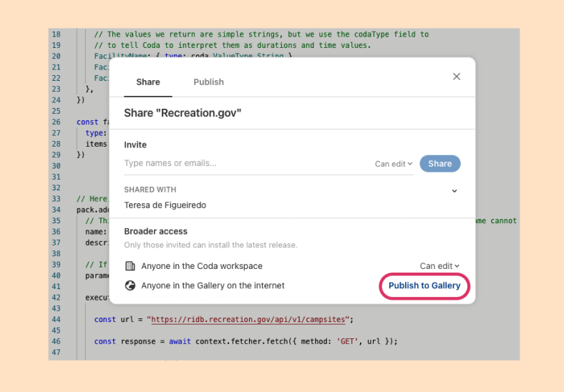Click the blue Share button

[440, 164]
